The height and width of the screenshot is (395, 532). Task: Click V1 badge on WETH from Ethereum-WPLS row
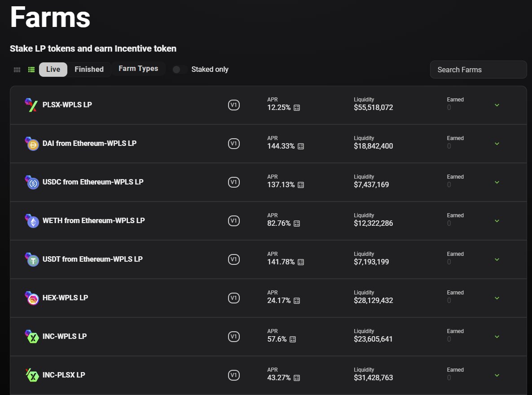[234, 221]
